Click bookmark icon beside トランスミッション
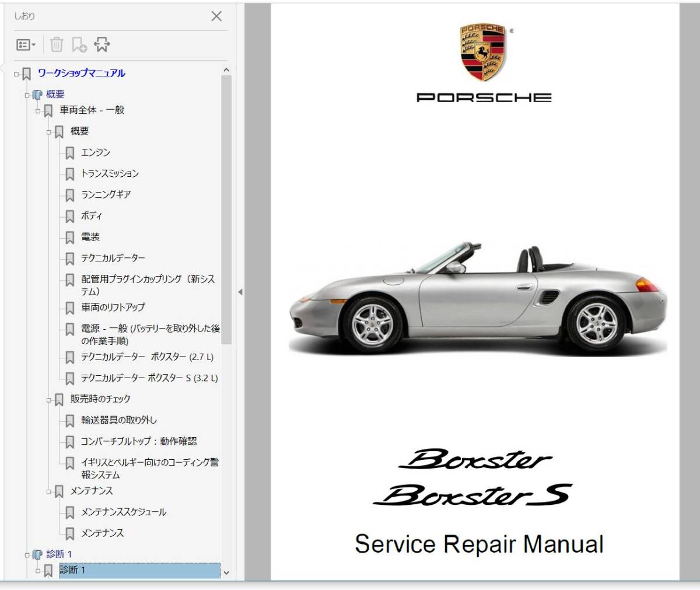Screen dimensions: 700x590 [70, 174]
